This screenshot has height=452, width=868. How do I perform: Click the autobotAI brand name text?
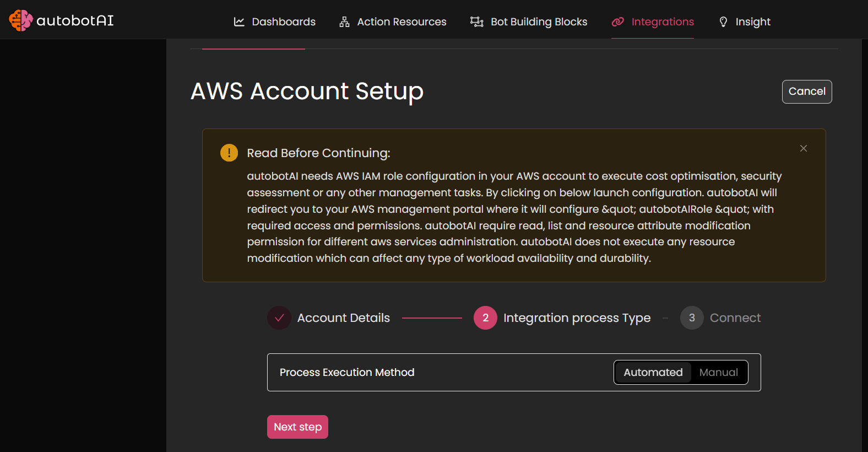pos(75,20)
